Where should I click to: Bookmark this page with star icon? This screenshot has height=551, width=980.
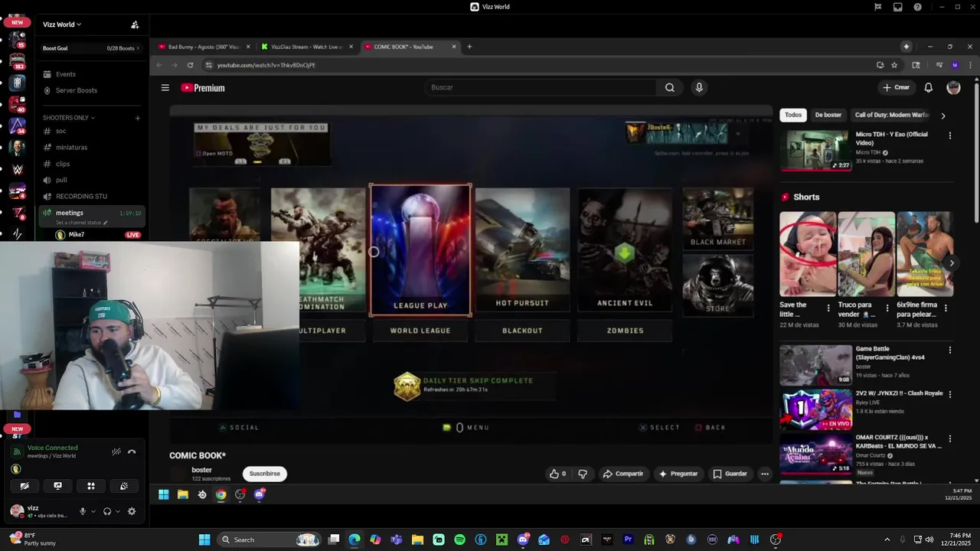tap(894, 65)
